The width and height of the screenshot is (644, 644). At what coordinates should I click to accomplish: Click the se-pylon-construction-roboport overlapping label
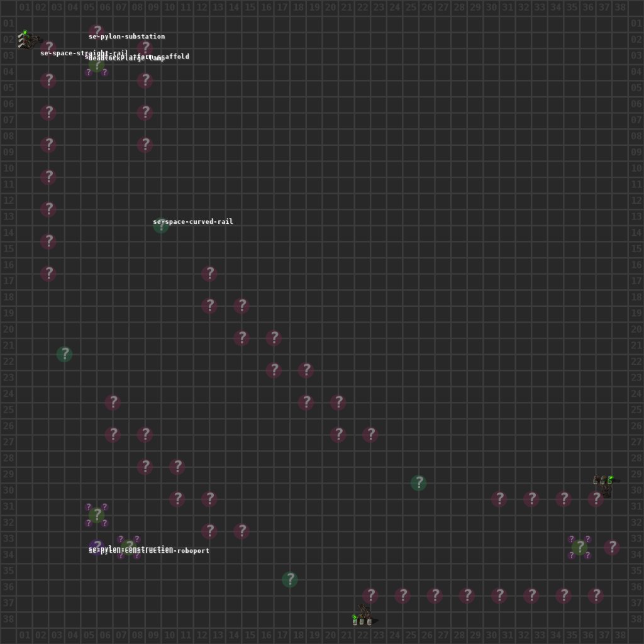(x=148, y=550)
